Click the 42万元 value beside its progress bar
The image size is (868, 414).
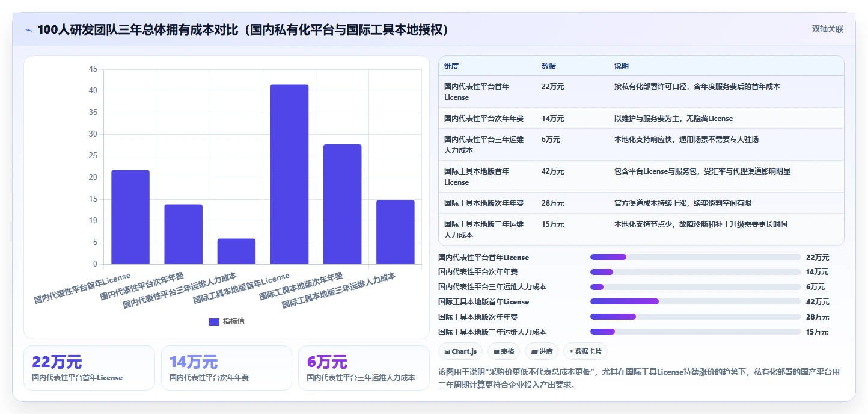tap(818, 302)
